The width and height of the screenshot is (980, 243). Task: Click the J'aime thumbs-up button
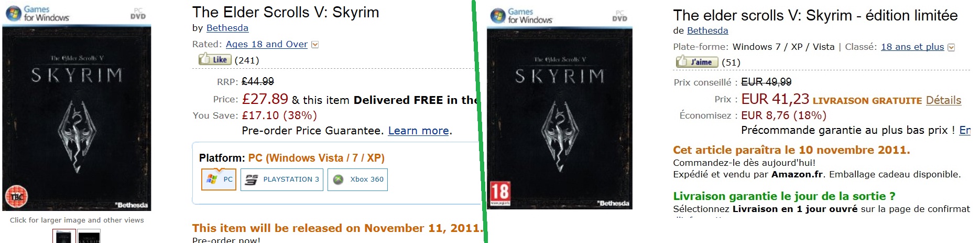[696, 62]
